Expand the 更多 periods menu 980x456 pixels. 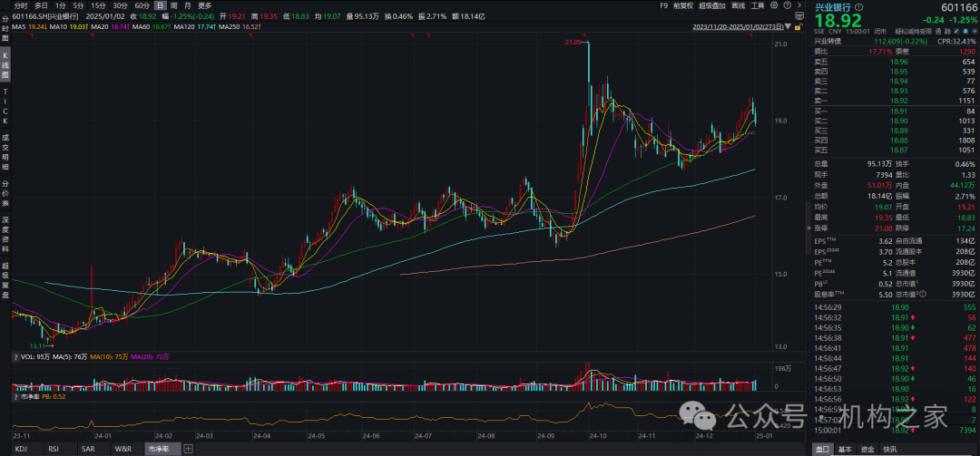[x=204, y=5]
